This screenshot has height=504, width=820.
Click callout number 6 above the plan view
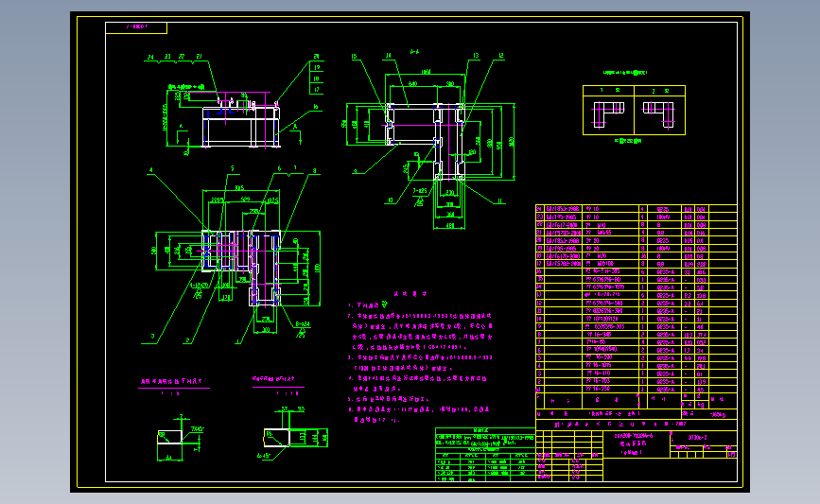coord(279,169)
